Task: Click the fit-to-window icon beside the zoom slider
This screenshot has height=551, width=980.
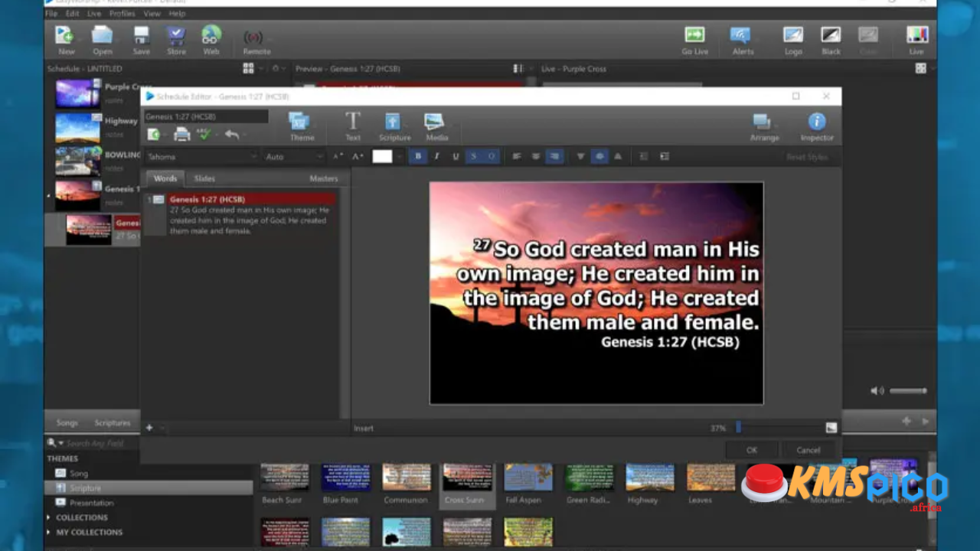Action: (x=831, y=428)
